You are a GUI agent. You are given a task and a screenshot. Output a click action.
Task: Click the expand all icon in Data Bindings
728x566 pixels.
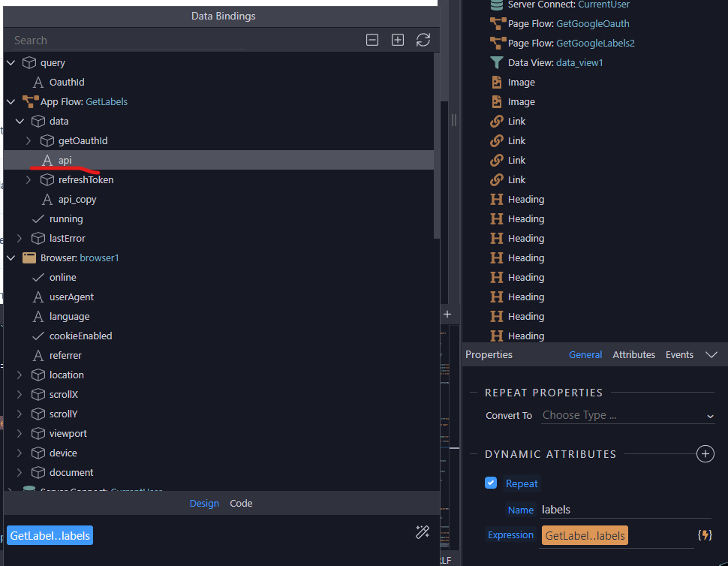point(398,41)
